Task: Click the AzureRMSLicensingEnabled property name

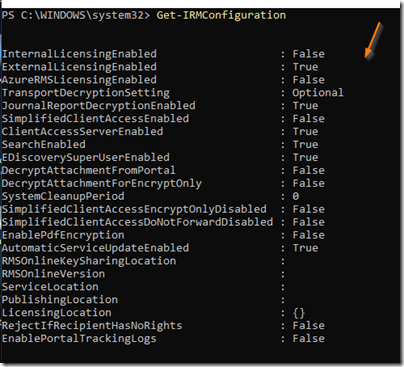Action: point(79,80)
